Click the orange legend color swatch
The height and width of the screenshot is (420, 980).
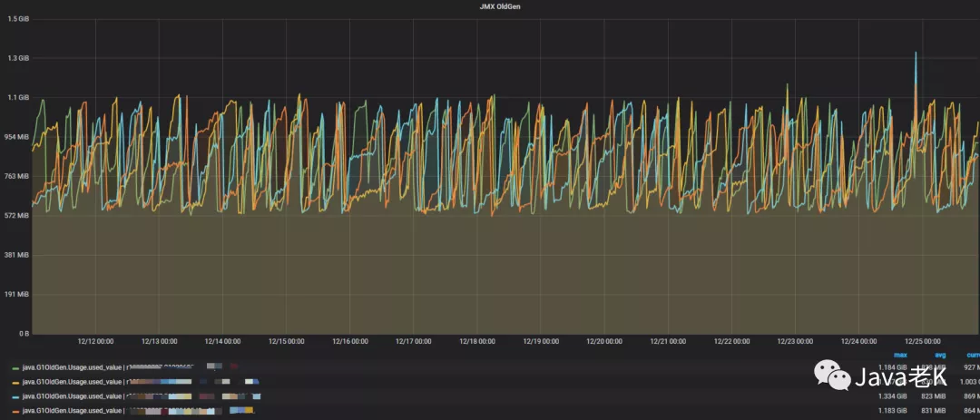(15, 411)
